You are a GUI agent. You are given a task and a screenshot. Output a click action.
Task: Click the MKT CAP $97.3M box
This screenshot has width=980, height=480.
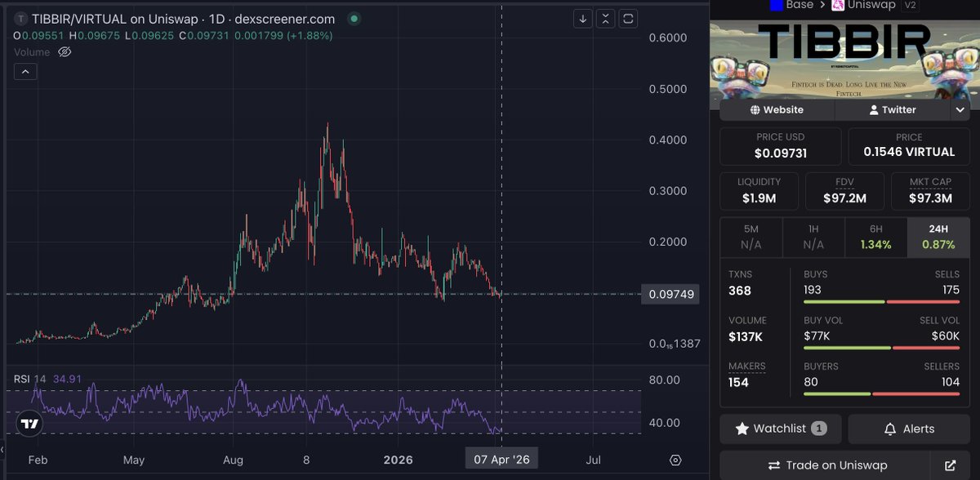930,190
